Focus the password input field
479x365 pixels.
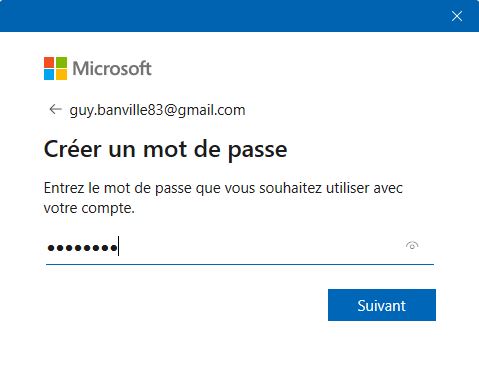pos(240,247)
